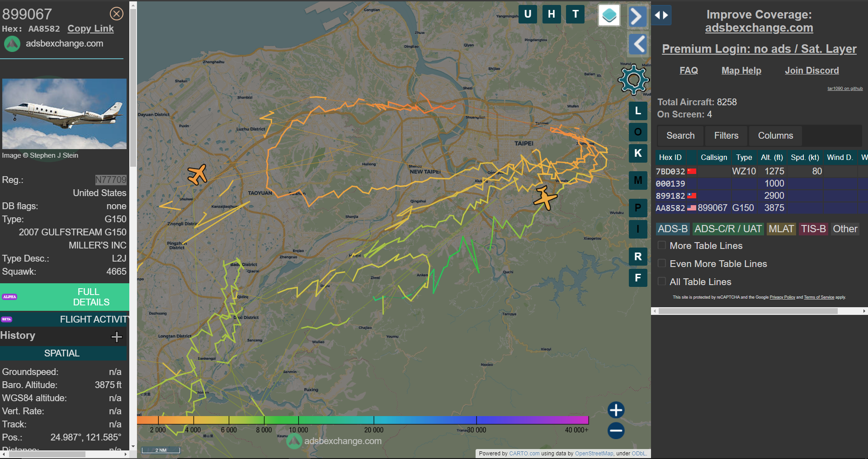Open the CARTO.com attribution link

[524, 454]
